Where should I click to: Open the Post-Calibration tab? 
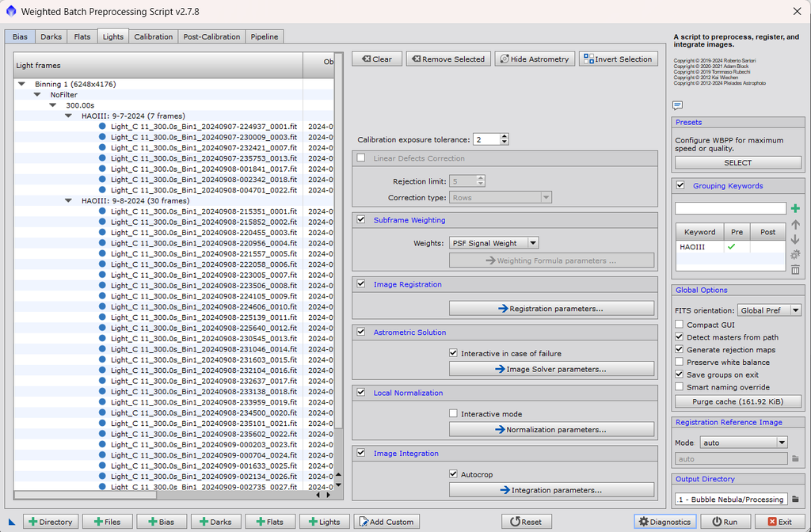[x=211, y=36]
